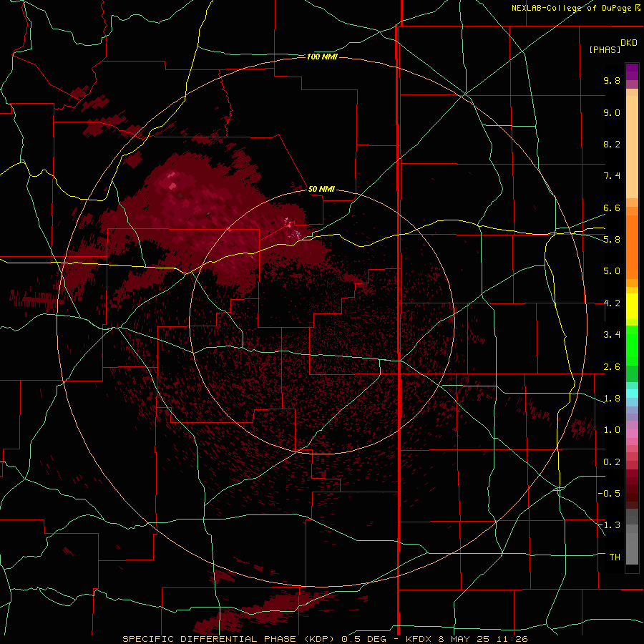Image resolution: width=644 pixels, height=644 pixels.
Task: Click the -0.5 value on the color scale
Action: 609,493
